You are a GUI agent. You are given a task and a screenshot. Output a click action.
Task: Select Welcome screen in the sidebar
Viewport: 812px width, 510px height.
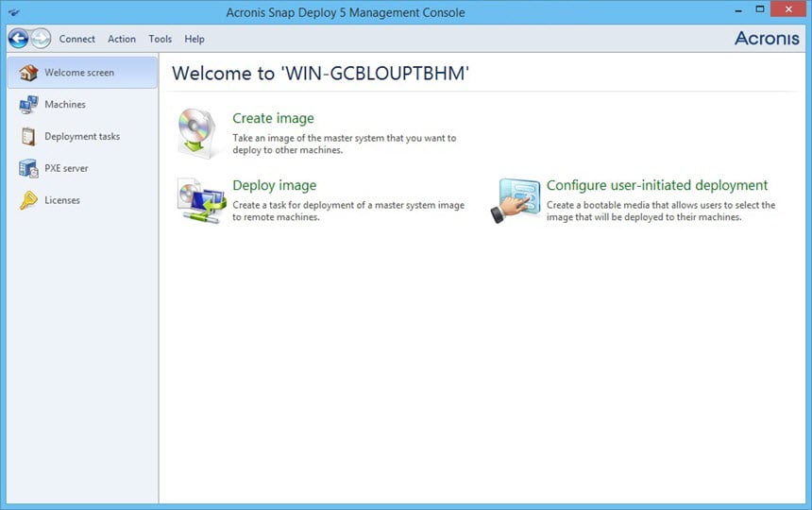tap(83, 73)
